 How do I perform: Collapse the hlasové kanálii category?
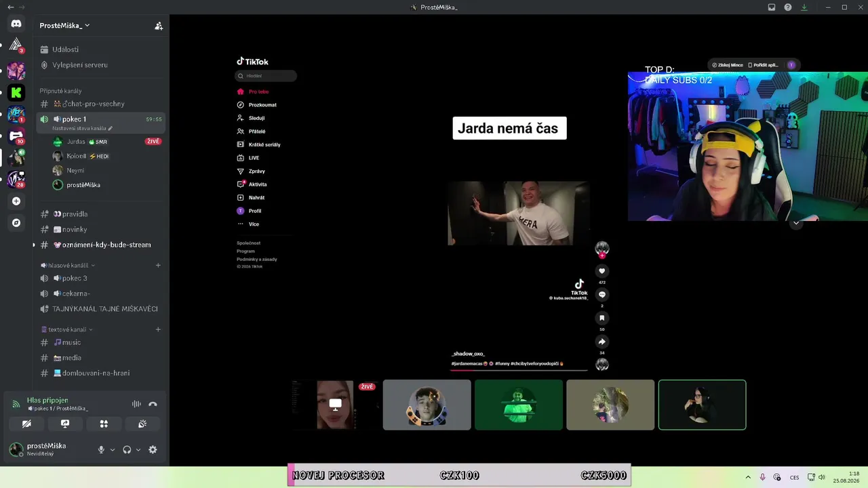(66, 265)
